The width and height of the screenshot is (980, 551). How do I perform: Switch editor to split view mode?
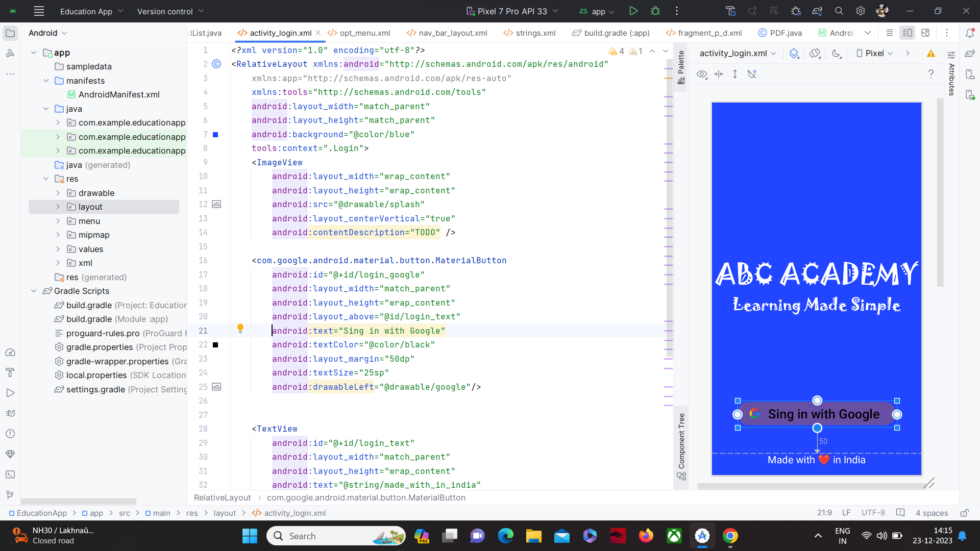coord(907,33)
